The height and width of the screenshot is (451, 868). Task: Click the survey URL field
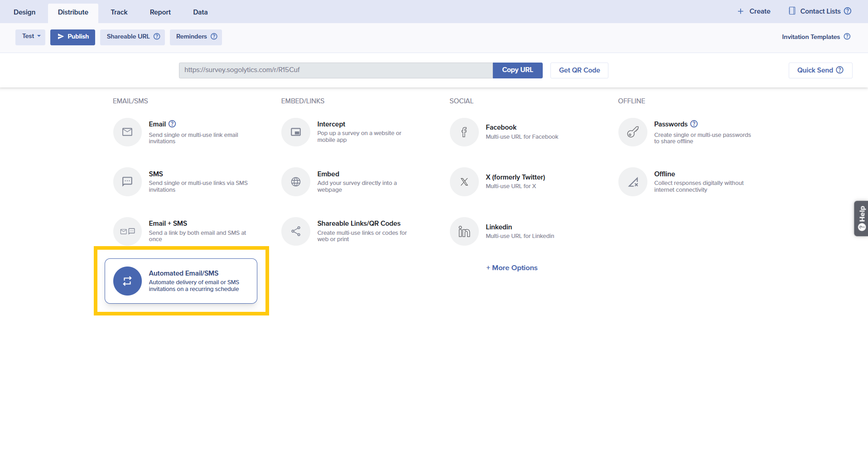335,70
